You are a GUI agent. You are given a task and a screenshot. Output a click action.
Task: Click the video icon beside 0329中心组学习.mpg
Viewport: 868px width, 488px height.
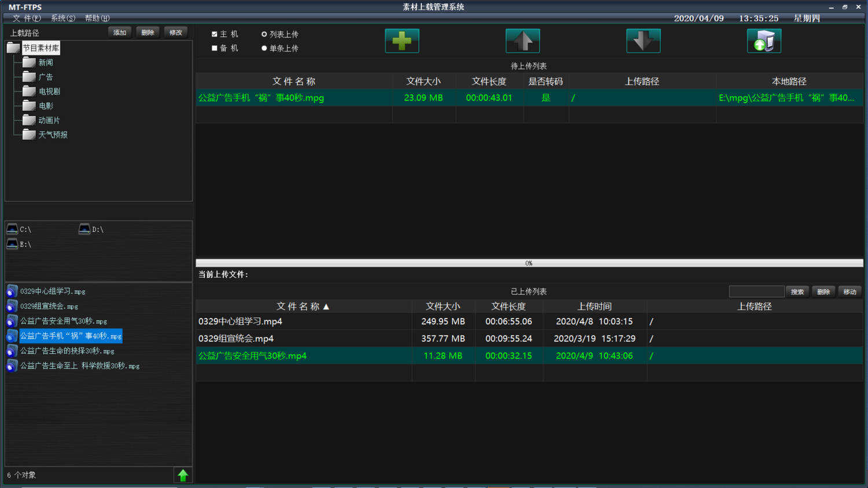point(12,291)
